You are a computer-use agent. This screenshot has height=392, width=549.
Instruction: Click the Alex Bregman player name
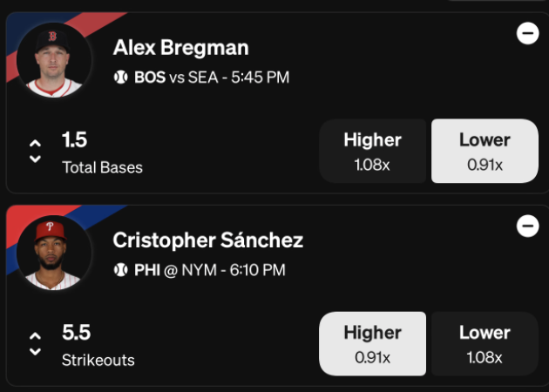point(180,47)
